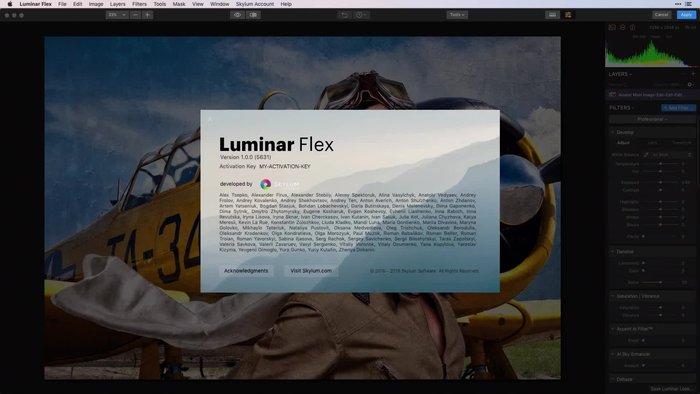The height and width of the screenshot is (394, 700).
Task: Open the history clock dropdown
Action: pyautogui.click(x=361, y=15)
